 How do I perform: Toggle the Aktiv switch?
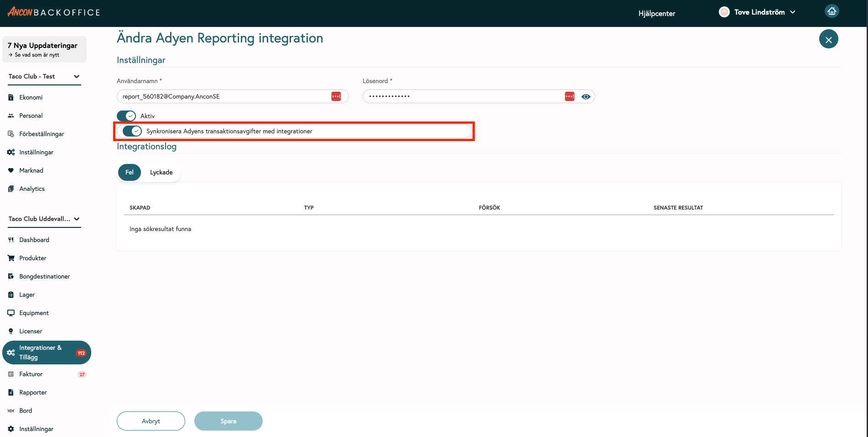[x=126, y=116]
